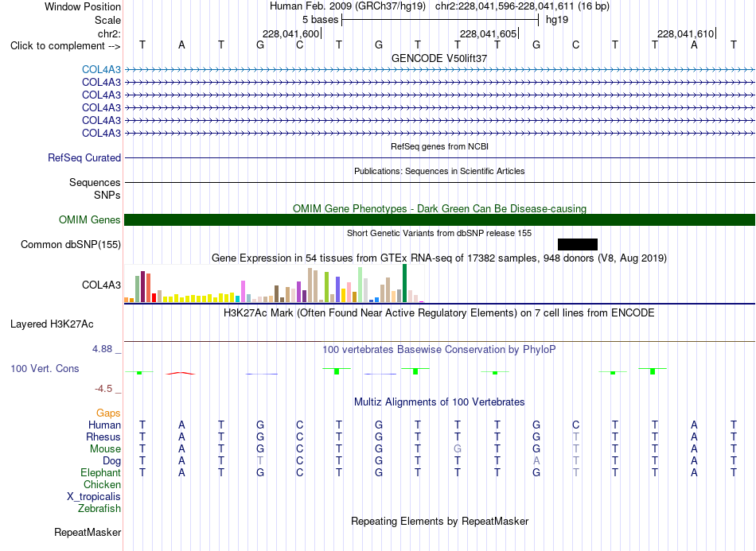Click the chr2:228,041,596-228,041,611 position text
Screen dimensions: 756x551
(x=505, y=6)
